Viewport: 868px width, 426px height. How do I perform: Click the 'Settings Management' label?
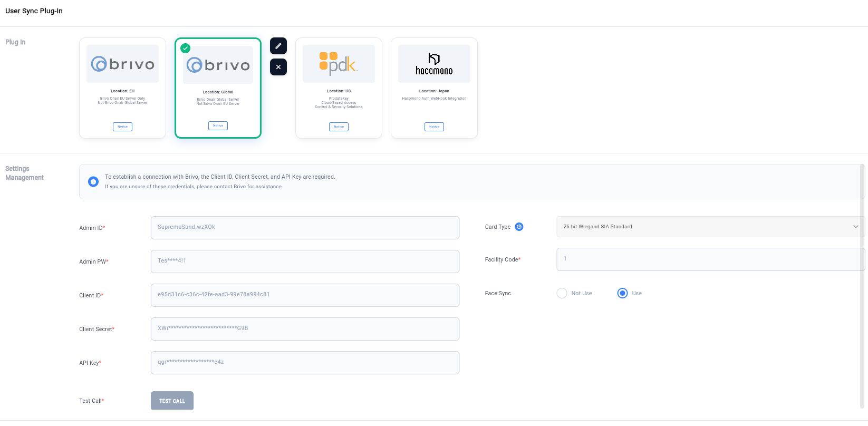click(24, 173)
